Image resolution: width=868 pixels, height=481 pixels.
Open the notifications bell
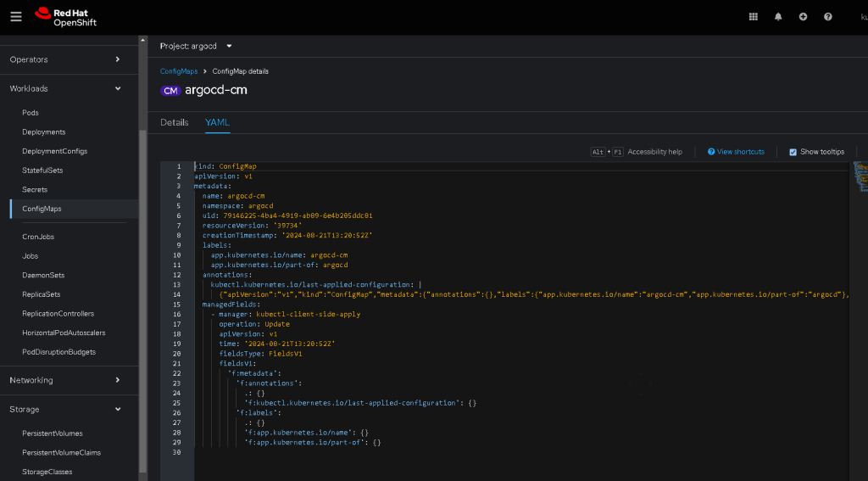pos(778,17)
